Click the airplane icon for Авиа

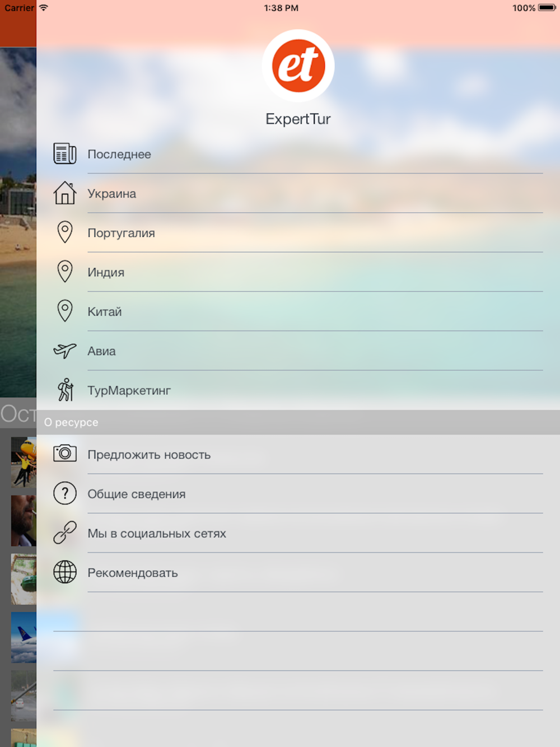point(65,351)
